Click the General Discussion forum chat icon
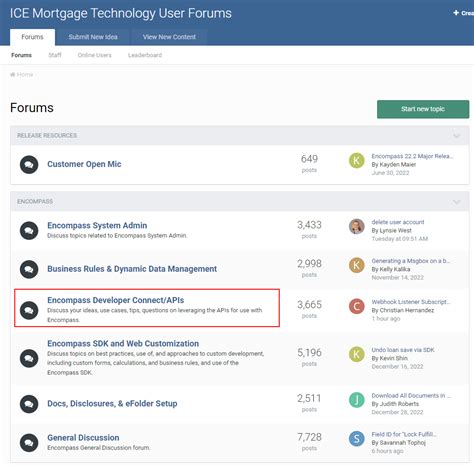 click(x=29, y=443)
